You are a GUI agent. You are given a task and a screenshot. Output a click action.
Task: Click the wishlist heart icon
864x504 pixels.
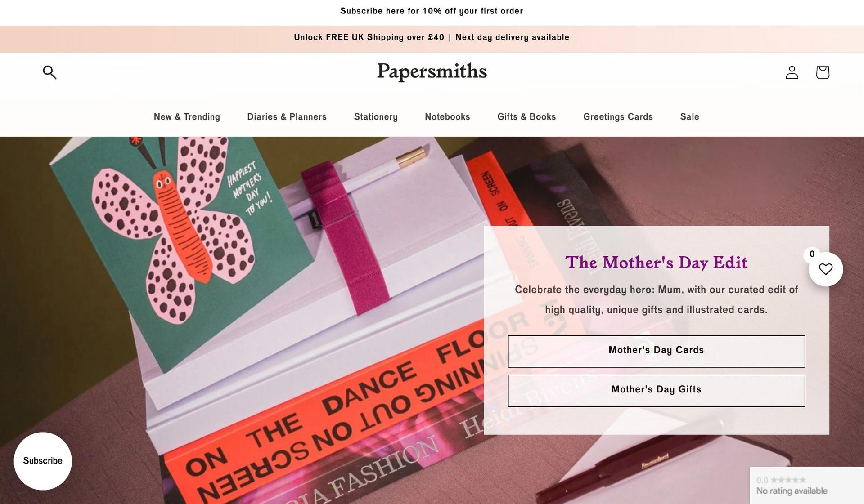(826, 269)
